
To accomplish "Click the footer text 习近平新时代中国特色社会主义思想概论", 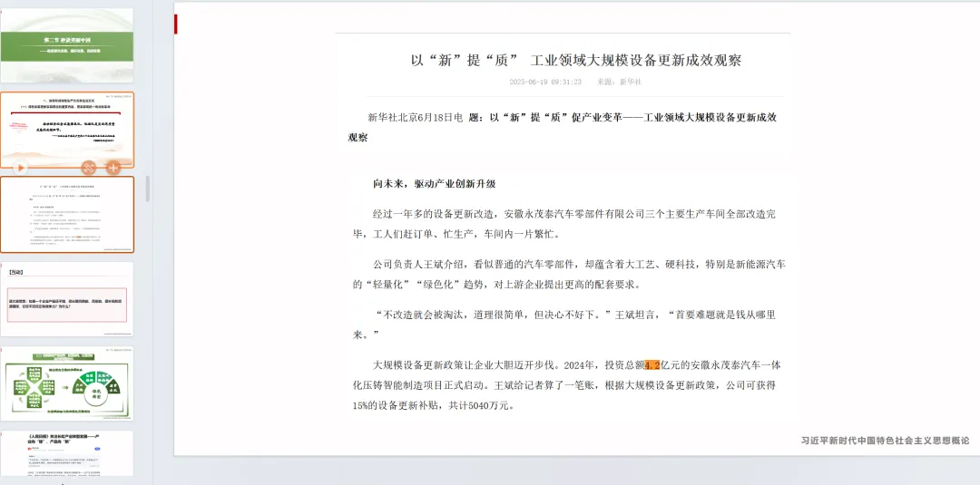I will point(885,440).
